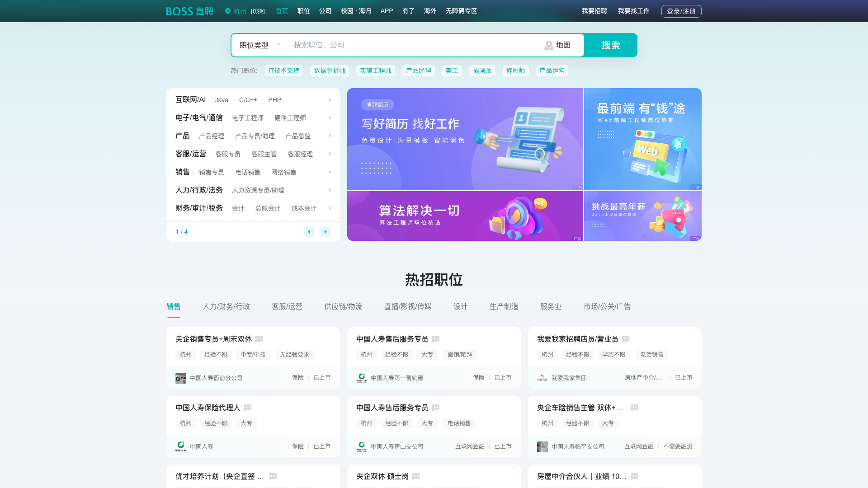The height and width of the screenshot is (488, 868).
Task: Click 数据分析师 hot job tag
Action: [330, 70]
